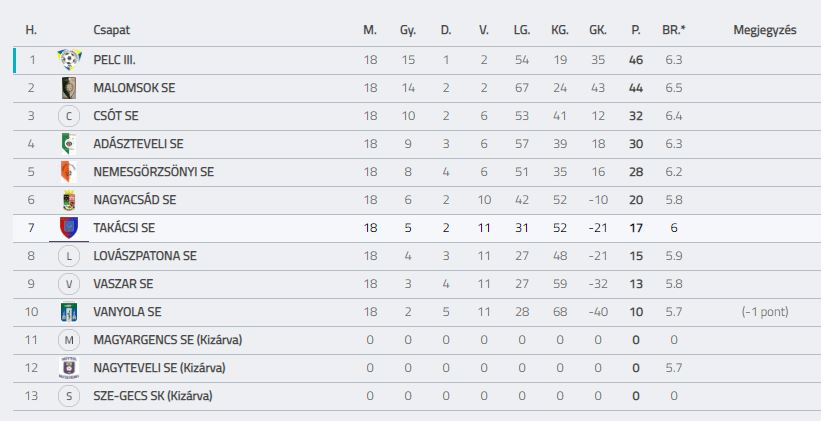Click the Csapat column header

click(112, 30)
